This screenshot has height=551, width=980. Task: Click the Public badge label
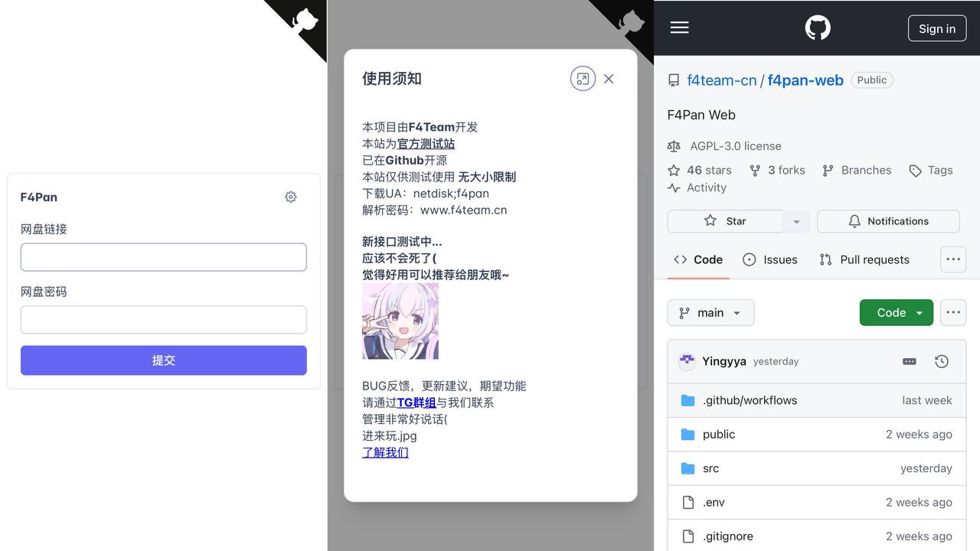point(872,80)
